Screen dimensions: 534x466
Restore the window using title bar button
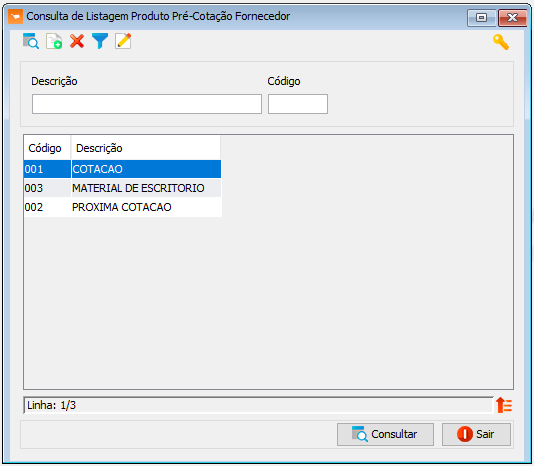(x=481, y=17)
